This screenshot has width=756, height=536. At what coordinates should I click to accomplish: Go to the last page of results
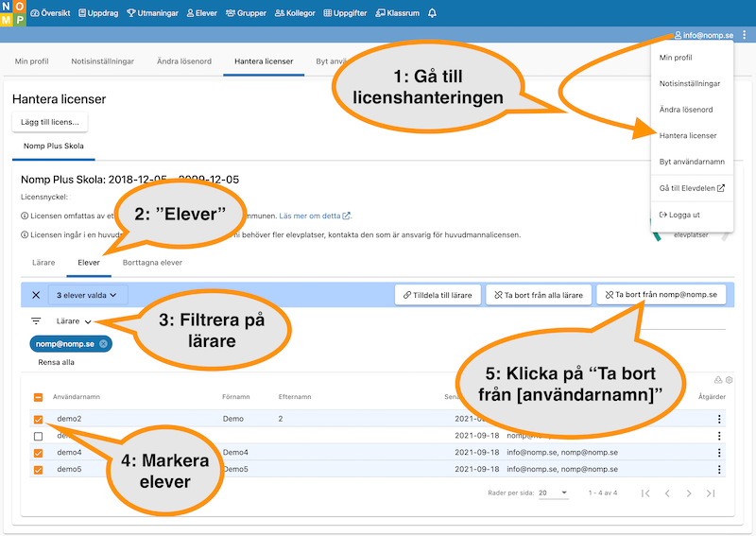[711, 493]
